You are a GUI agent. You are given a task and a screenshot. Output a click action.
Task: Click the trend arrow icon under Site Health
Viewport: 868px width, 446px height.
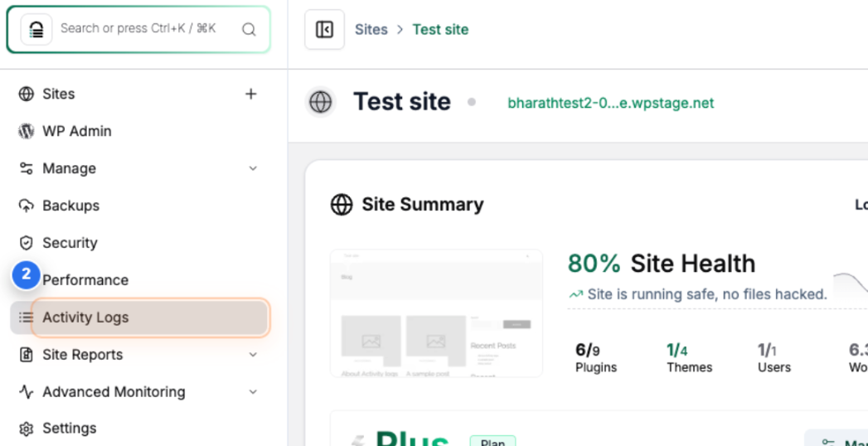click(x=575, y=294)
